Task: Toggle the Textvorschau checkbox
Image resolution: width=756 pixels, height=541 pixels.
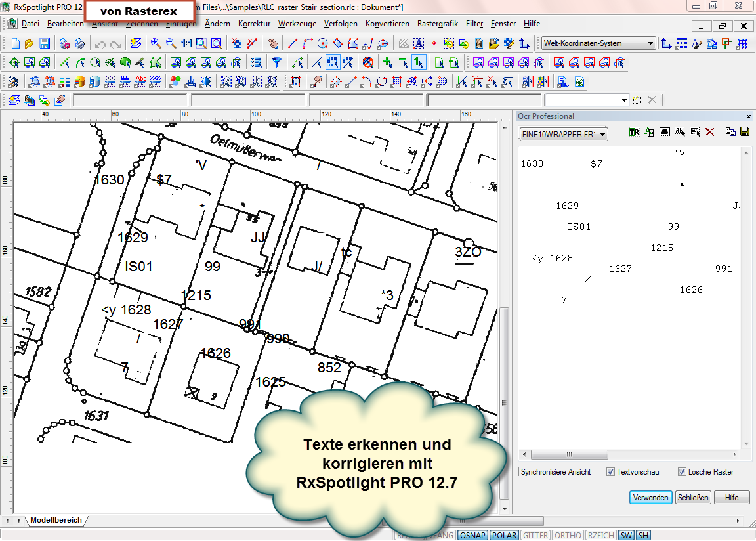Action: point(610,472)
